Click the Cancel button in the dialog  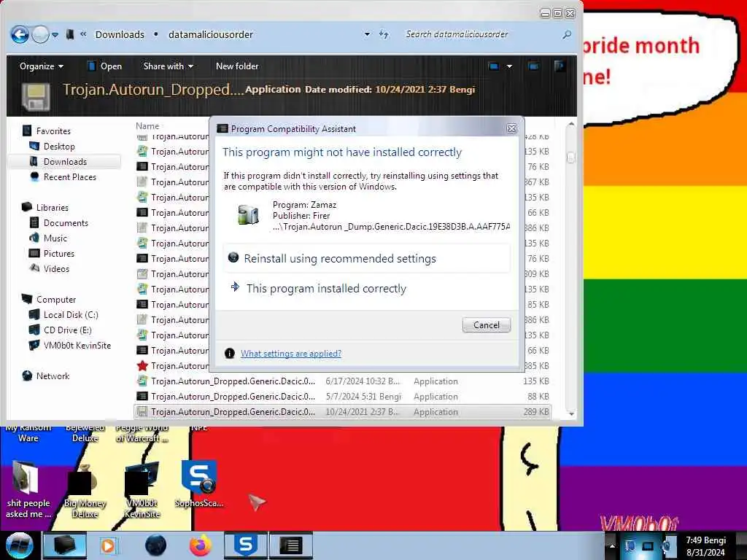(486, 324)
